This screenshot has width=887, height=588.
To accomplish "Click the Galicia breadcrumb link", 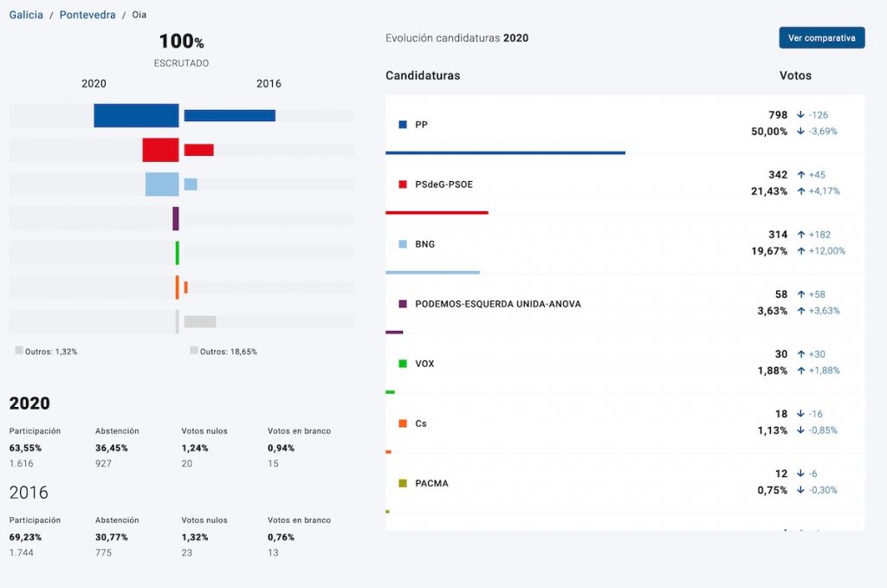I will coord(26,15).
